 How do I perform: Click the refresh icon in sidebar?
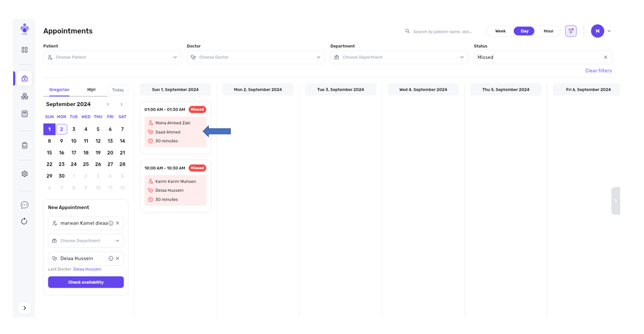pos(24,221)
